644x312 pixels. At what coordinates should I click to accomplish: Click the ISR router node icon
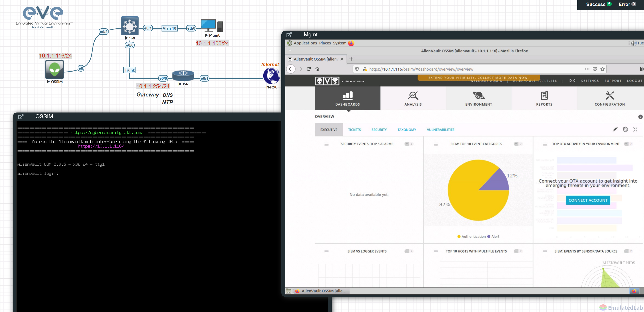tap(183, 76)
